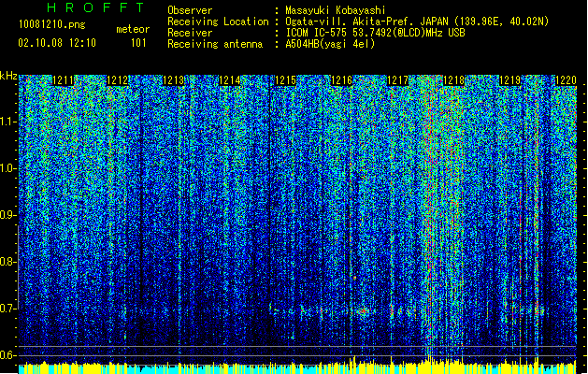This screenshot has width=588, height=374.
Task: Click the meteor label
Action: point(133,29)
